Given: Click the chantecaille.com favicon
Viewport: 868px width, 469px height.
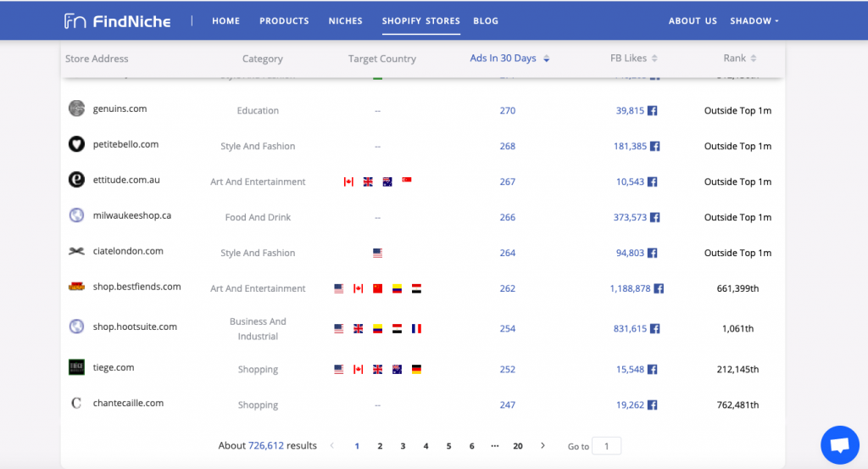Looking at the screenshot, I should click(x=76, y=403).
